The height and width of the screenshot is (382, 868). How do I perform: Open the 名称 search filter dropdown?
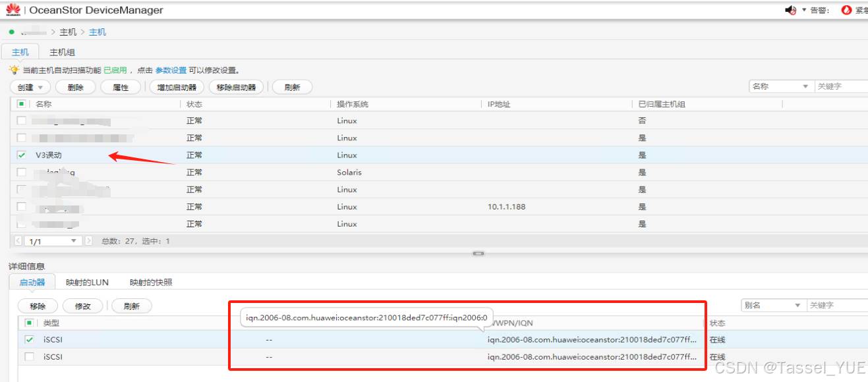coord(780,86)
